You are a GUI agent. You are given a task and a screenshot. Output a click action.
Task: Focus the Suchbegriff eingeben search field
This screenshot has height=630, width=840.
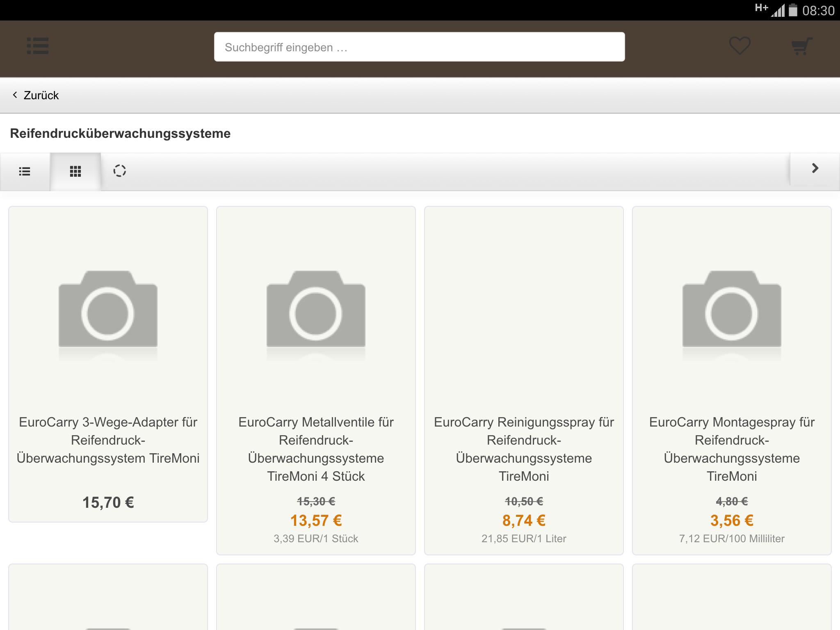click(419, 47)
